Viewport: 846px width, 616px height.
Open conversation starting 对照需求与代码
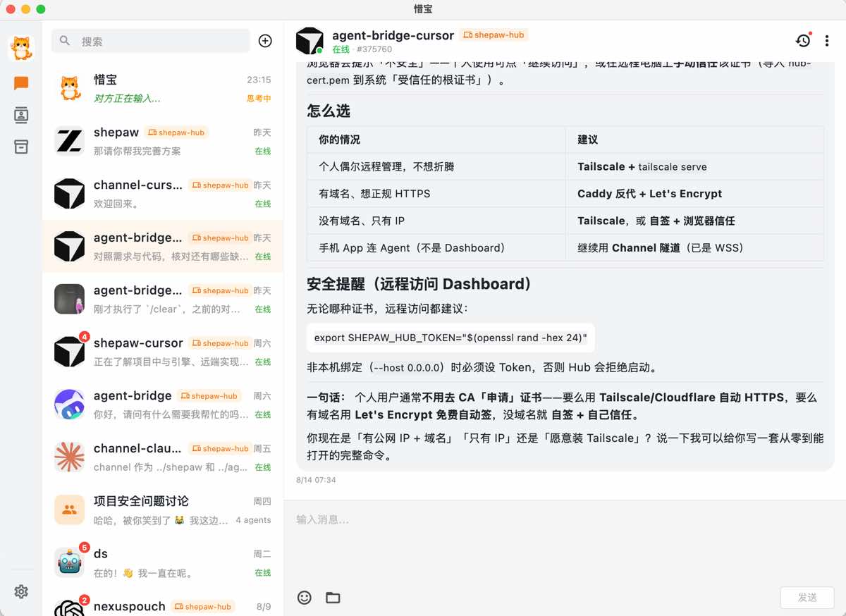pyautogui.click(x=163, y=247)
